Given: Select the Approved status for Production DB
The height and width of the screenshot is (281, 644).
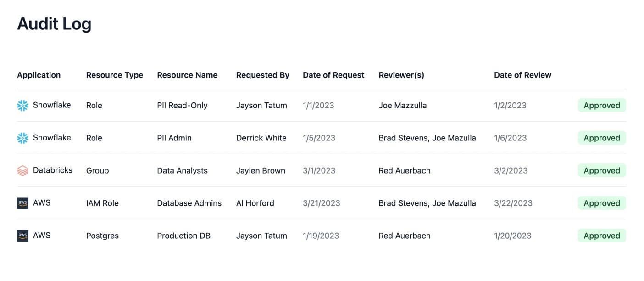Looking at the screenshot, I should pyautogui.click(x=601, y=236).
